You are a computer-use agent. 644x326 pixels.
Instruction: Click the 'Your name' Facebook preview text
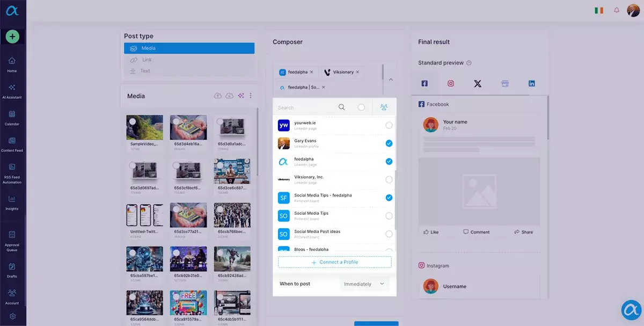455,122
